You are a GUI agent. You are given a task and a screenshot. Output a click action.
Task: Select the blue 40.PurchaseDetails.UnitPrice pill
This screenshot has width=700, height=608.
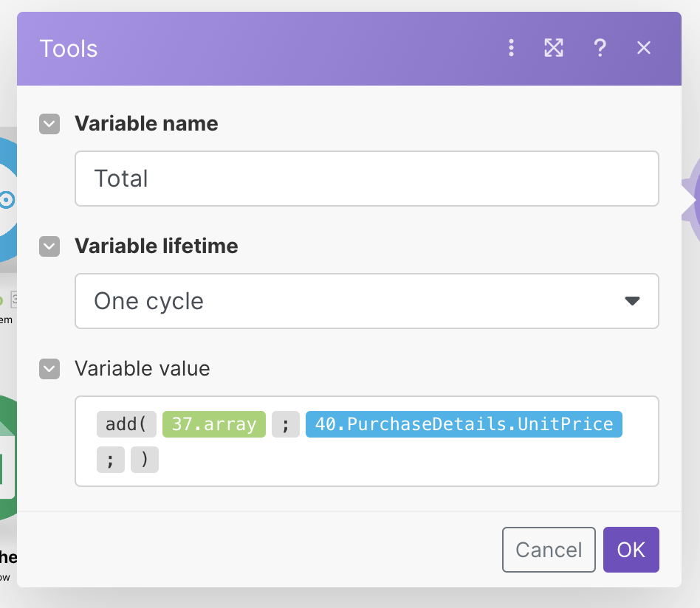464,424
